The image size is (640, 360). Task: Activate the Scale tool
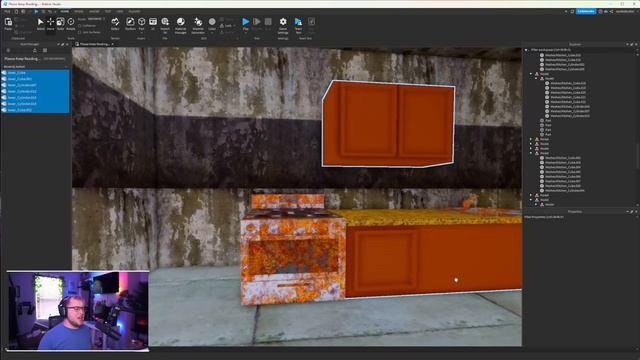point(60,24)
